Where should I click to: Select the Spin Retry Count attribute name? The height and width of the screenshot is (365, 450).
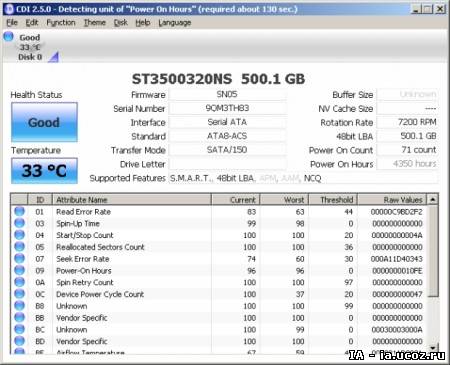click(x=85, y=282)
